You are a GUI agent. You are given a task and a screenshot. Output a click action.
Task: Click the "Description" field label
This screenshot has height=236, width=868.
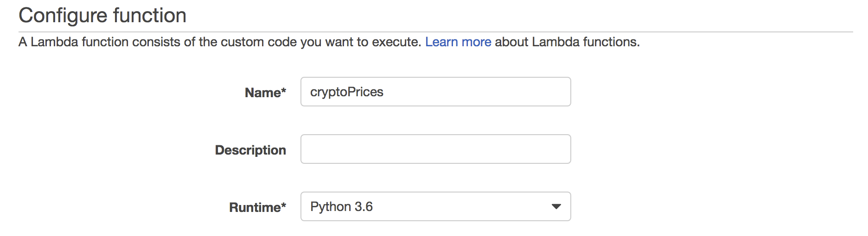[250, 150]
